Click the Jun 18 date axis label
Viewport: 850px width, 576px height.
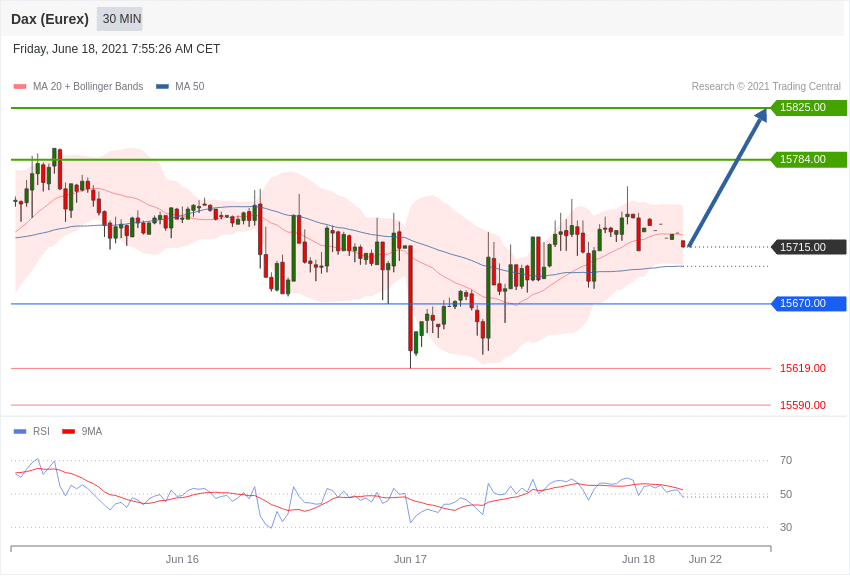[639, 559]
